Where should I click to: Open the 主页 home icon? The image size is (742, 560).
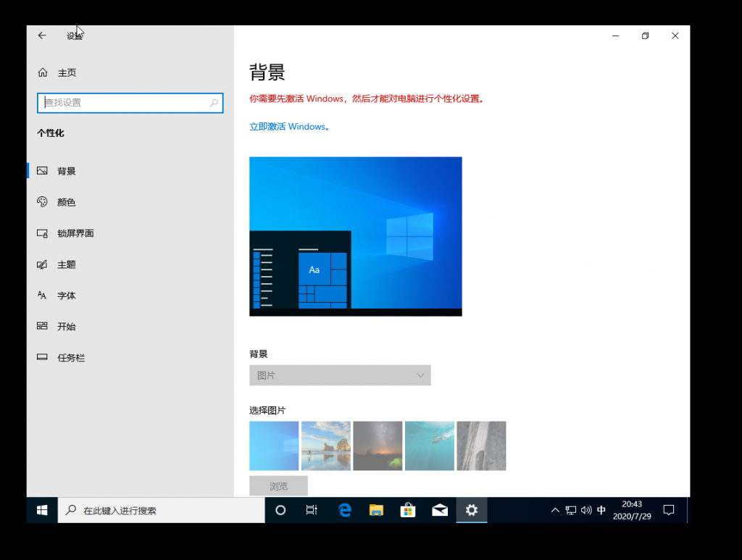[43, 72]
